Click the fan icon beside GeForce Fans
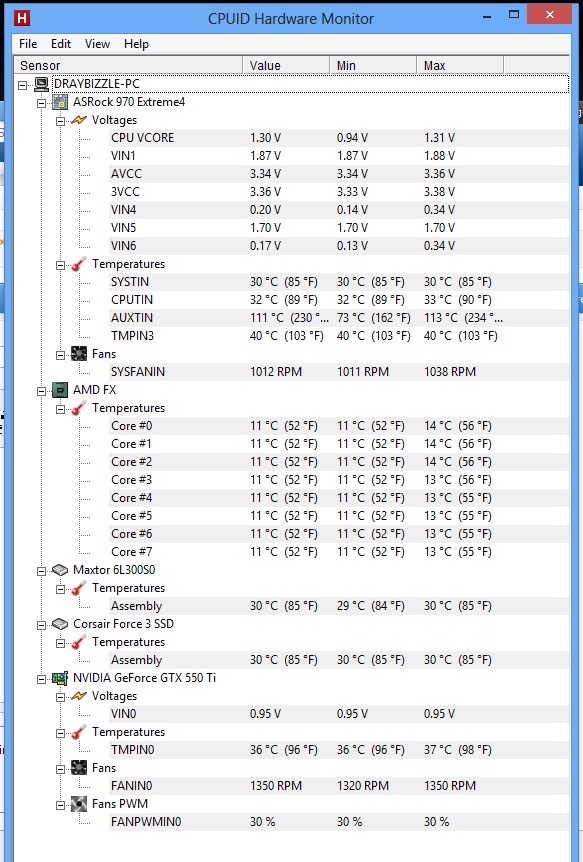 tap(79, 768)
